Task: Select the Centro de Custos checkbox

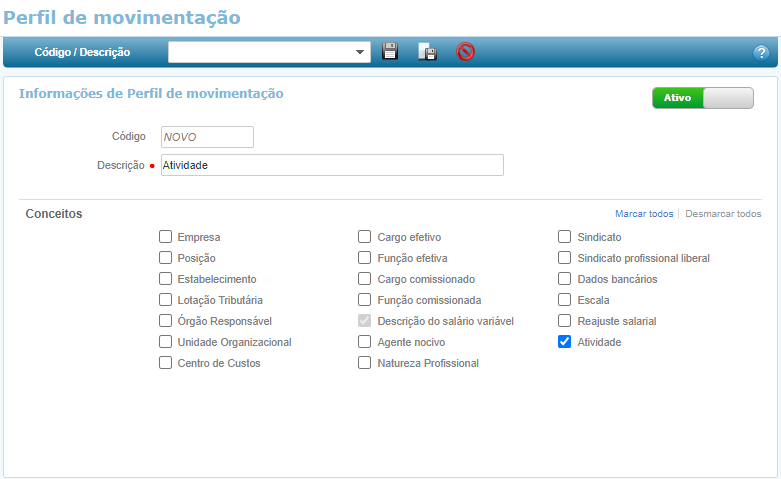Action: click(x=166, y=363)
